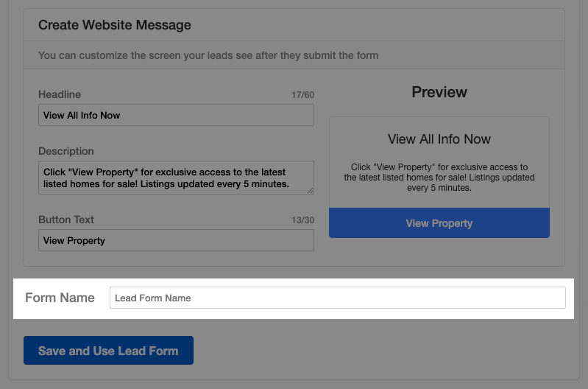
Task: Click the Description textarea resize handle
Action: (310, 191)
